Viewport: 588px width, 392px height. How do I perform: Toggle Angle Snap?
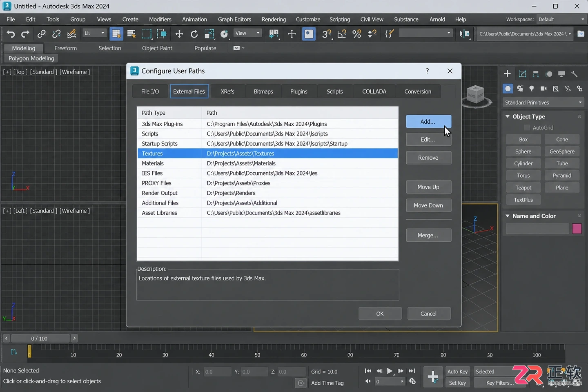click(x=342, y=34)
